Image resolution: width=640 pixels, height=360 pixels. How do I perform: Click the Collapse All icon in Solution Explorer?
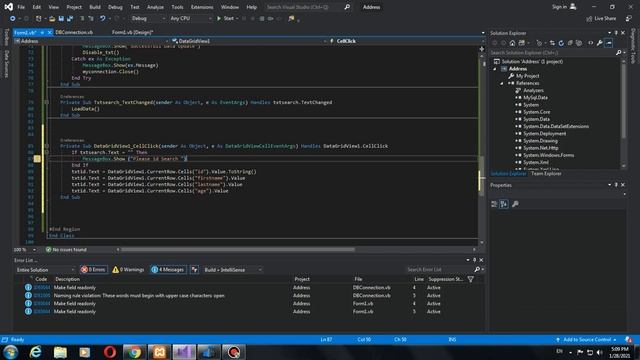click(570, 43)
